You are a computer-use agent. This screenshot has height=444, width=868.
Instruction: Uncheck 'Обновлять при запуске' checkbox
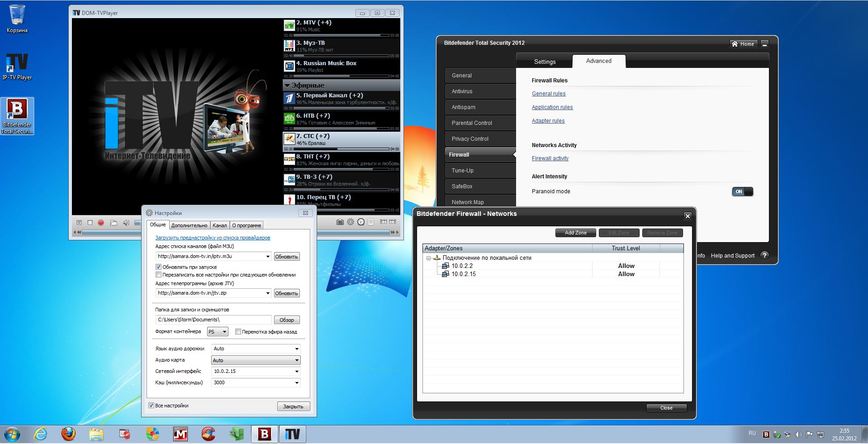coord(158,267)
